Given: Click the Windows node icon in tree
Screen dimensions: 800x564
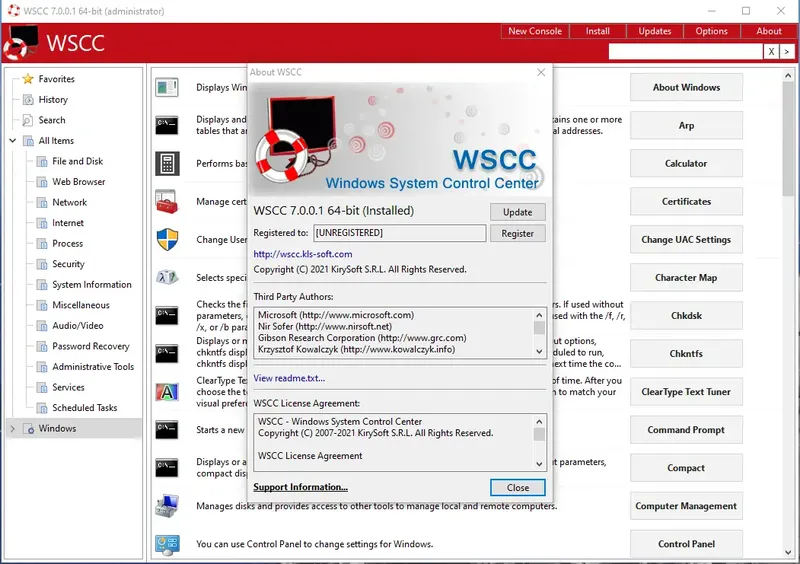Looking at the screenshot, I should pyautogui.click(x=29, y=429).
